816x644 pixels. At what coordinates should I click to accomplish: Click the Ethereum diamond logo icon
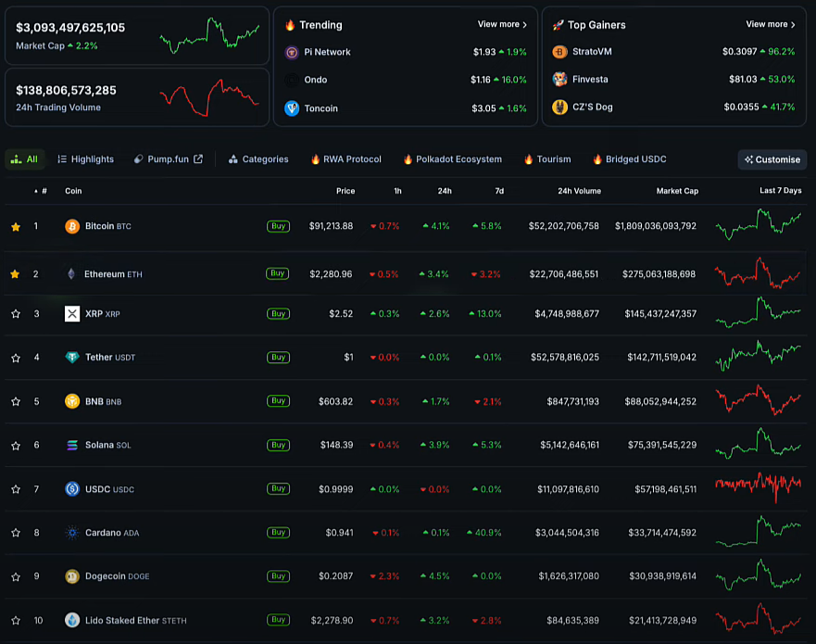pyautogui.click(x=72, y=274)
